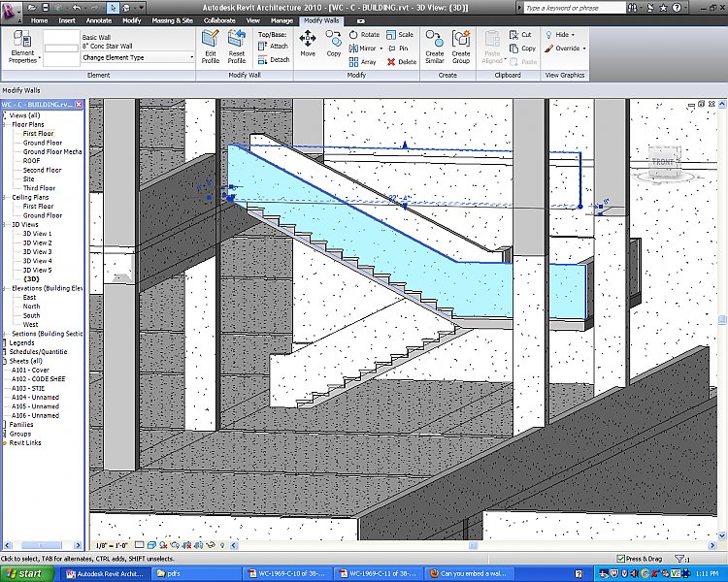Click the Reset Profile tool
Image resolution: width=728 pixels, height=582 pixels.
click(x=237, y=46)
